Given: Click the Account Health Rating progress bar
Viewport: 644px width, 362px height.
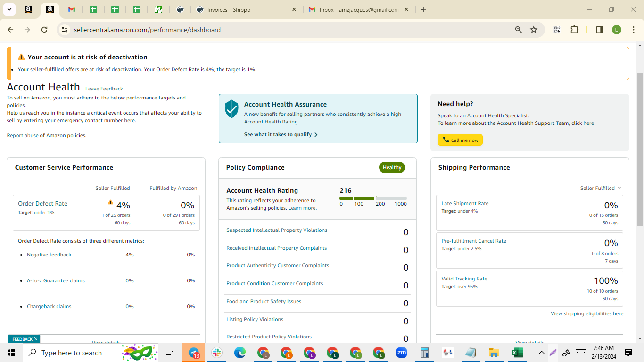Looking at the screenshot, I should [x=373, y=198].
